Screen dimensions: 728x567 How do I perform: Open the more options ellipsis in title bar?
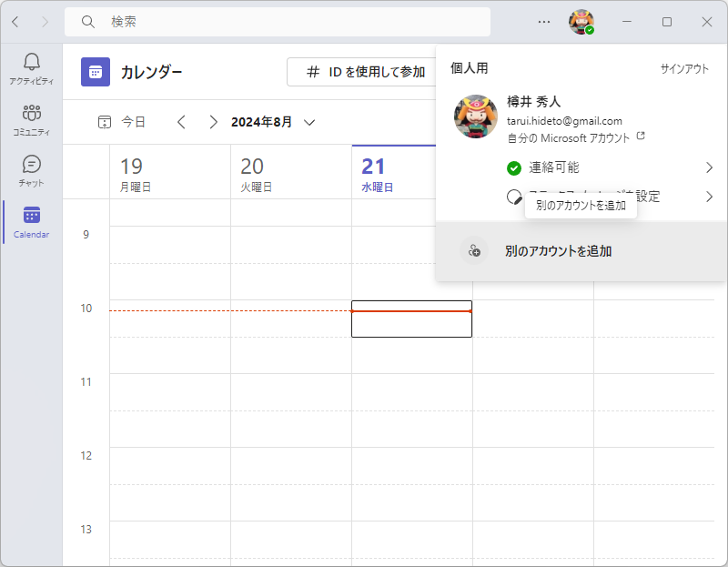coord(543,22)
